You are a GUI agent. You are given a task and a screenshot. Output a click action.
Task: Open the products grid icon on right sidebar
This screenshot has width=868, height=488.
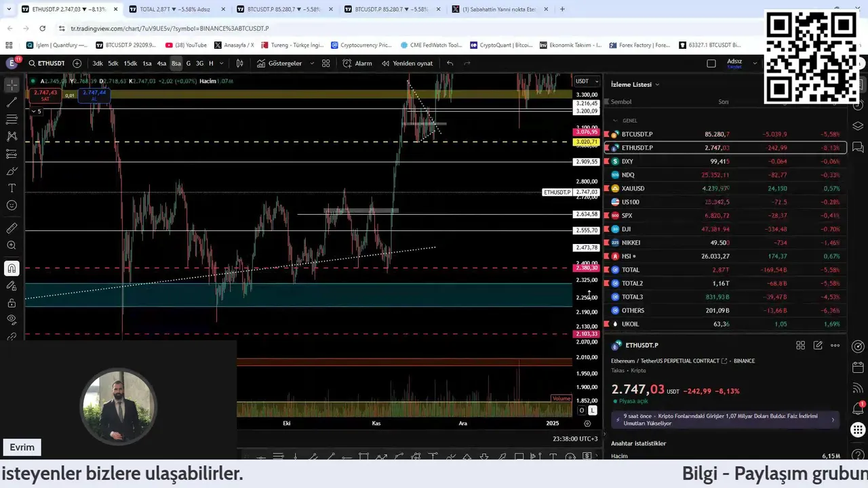click(x=858, y=430)
